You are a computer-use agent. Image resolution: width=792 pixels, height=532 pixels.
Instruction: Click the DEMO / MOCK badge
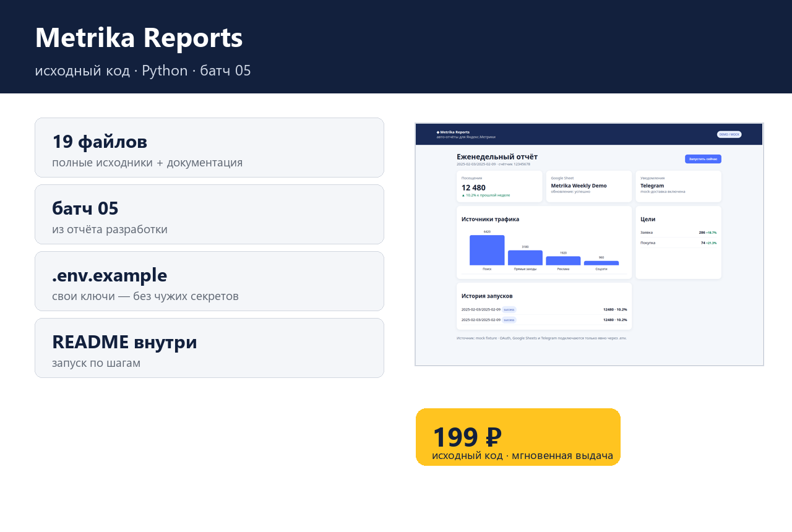729,134
